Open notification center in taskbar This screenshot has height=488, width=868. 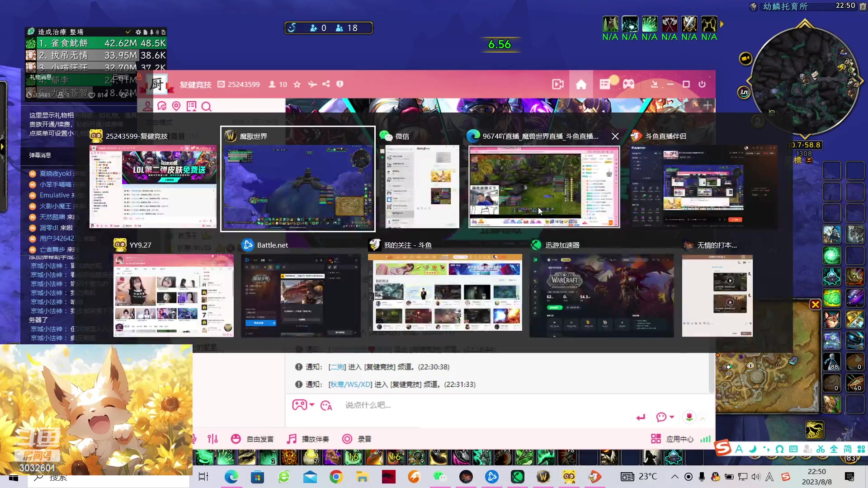[849, 477]
